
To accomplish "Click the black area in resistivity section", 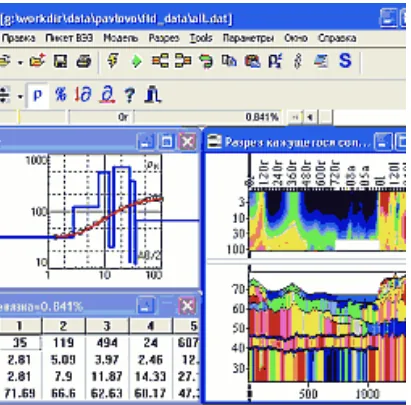I will [x=333, y=207].
